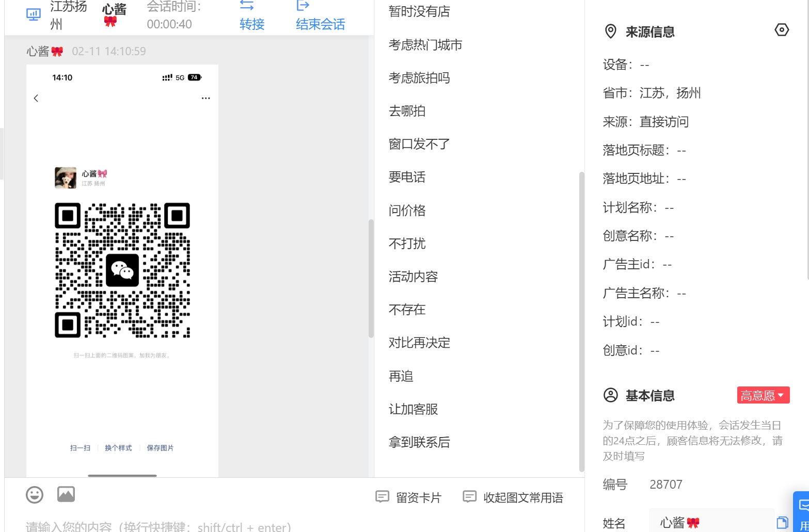
Task: Click the 结束会话 exit icon
Action: click(303, 5)
